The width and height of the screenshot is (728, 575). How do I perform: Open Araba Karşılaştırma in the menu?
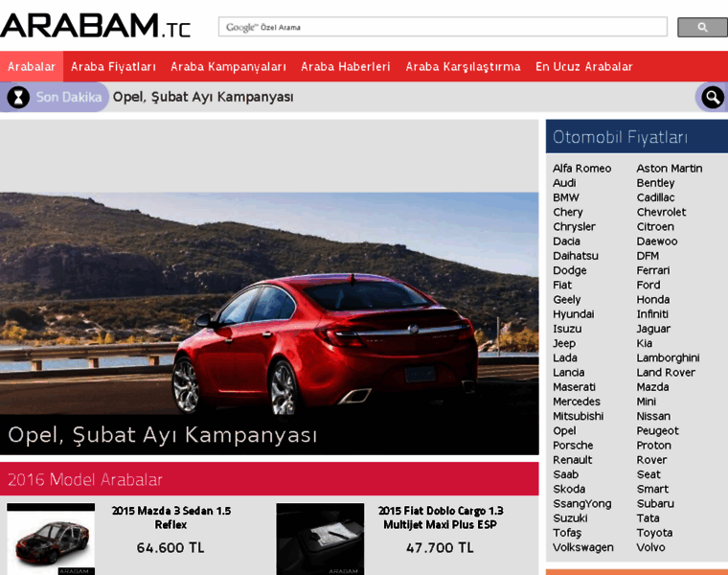pos(463,66)
